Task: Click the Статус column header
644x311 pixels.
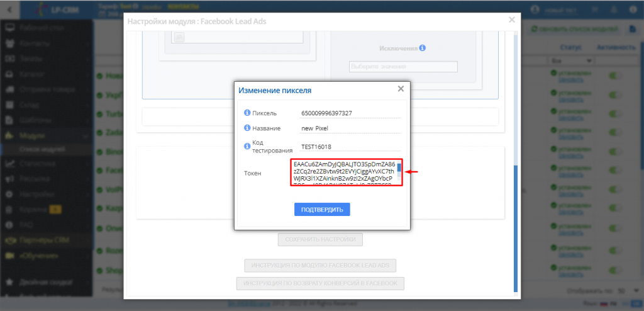Action: (x=570, y=47)
